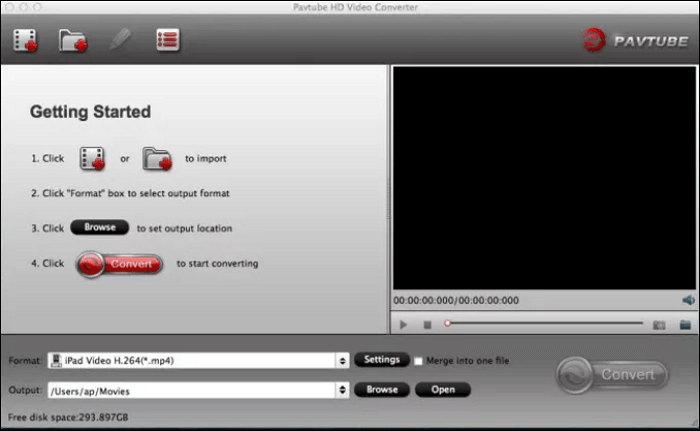
Task: Click the Output path field /Users/ap/Movies
Action: tap(198, 390)
